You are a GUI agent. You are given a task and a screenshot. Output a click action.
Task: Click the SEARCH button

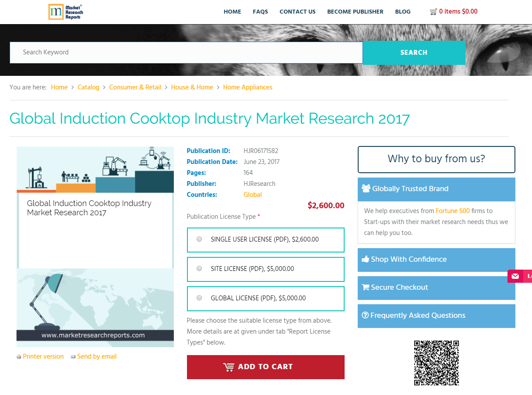[414, 53]
